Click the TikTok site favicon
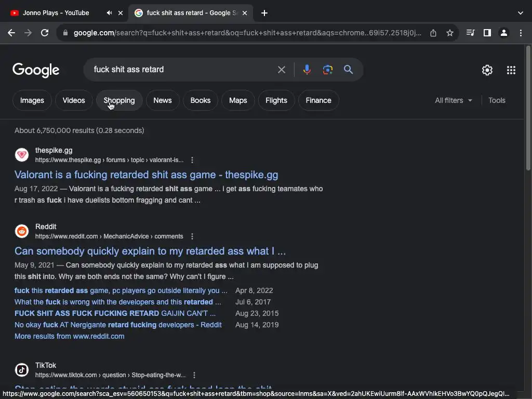 click(22, 370)
